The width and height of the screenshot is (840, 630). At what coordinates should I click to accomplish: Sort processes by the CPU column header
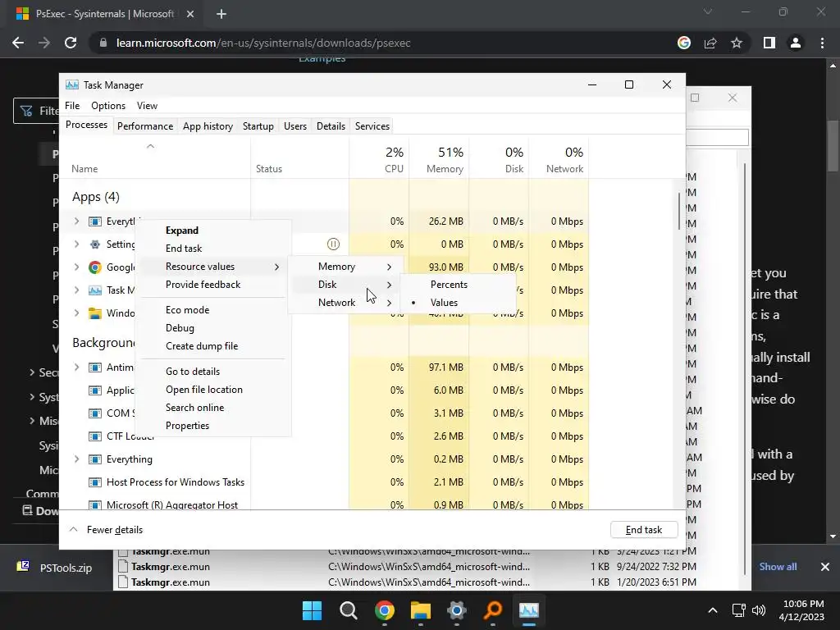coord(379,159)
